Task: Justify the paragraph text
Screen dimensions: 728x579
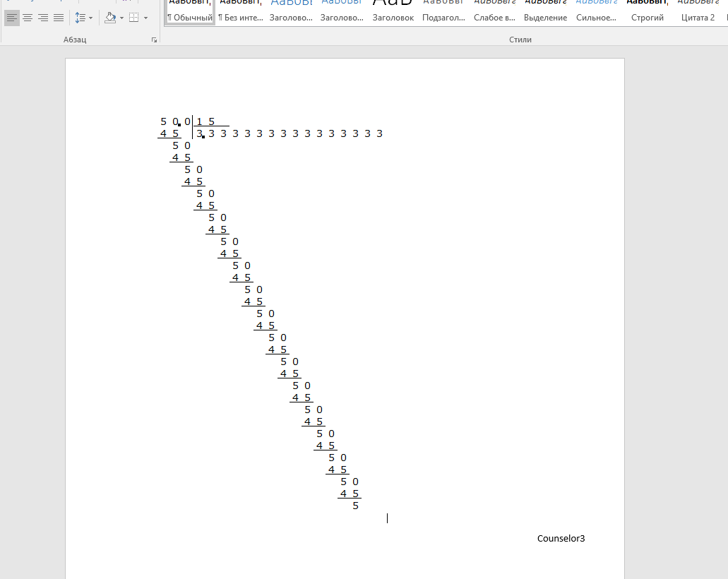Action: (59, 18)
